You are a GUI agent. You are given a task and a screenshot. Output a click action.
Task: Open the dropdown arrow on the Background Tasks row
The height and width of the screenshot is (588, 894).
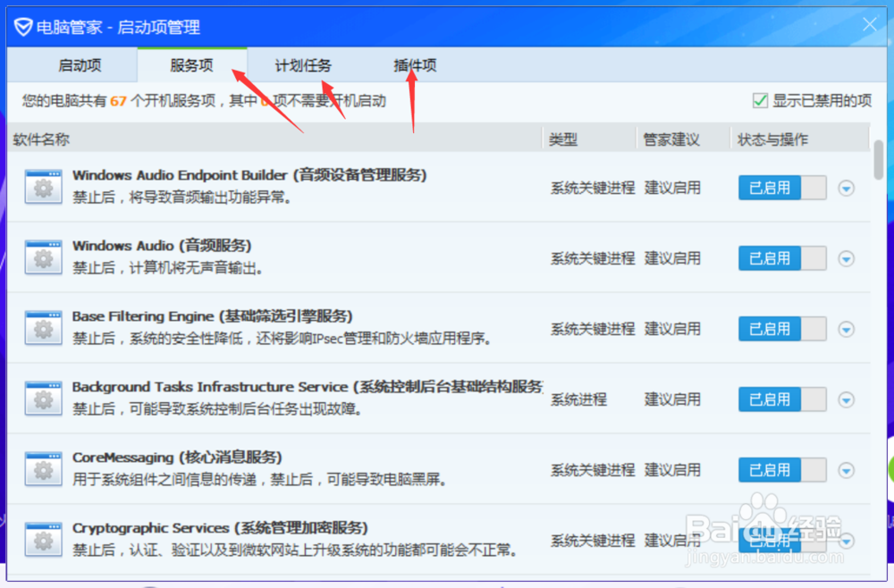pyautogui.click(x=846, y=399)
